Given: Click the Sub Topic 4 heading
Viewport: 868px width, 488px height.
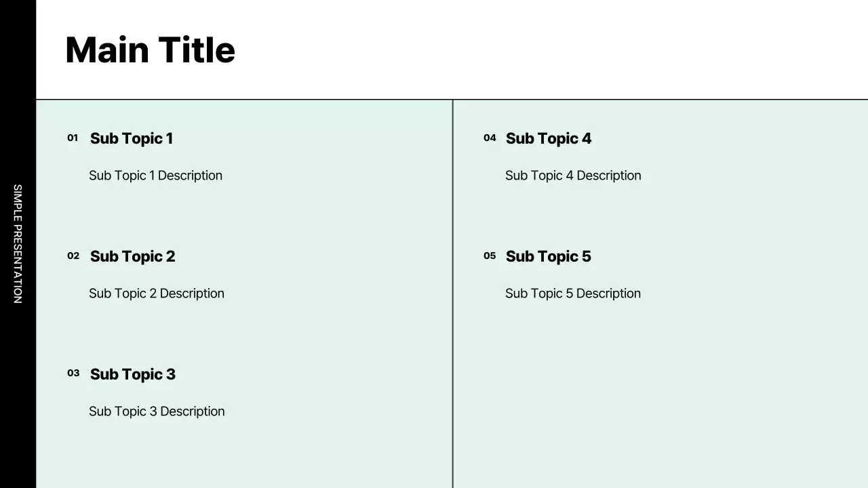Looking at the screenshot, I should click(x=549, y=138).
